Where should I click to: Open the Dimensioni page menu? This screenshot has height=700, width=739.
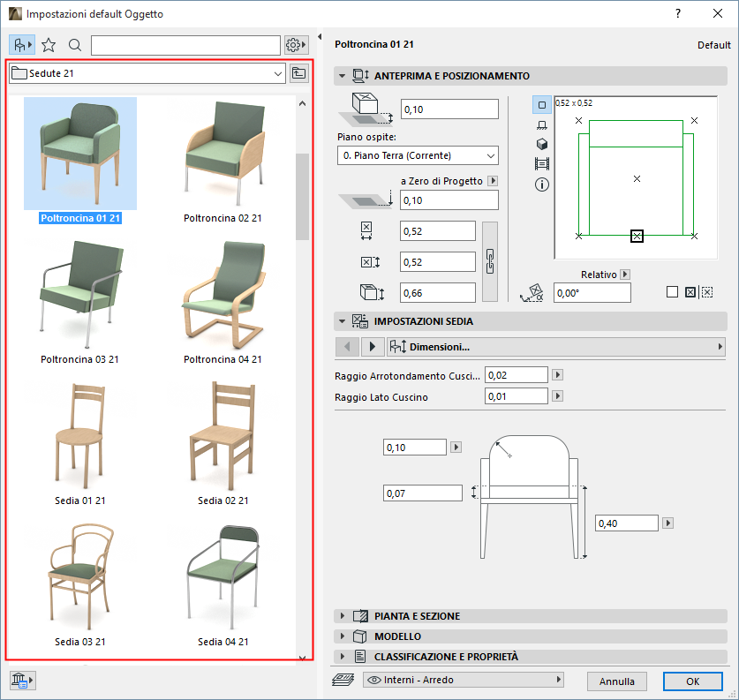(556, 347)
